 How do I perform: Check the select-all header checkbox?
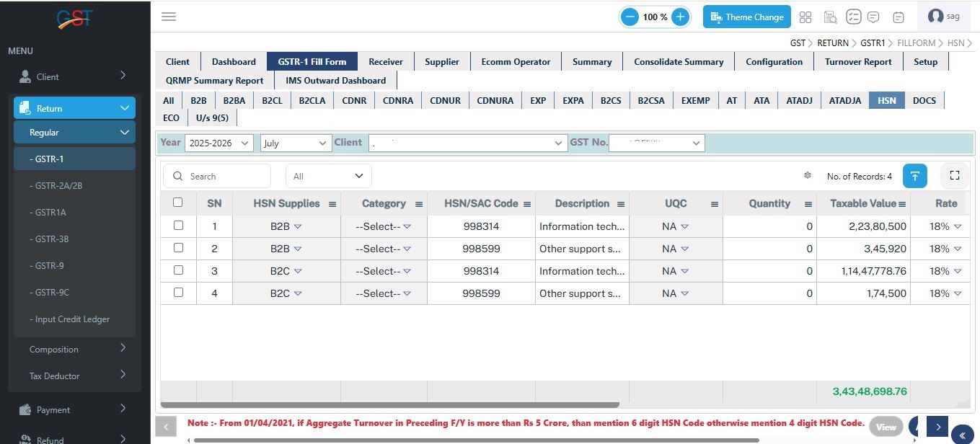[178, 203]
